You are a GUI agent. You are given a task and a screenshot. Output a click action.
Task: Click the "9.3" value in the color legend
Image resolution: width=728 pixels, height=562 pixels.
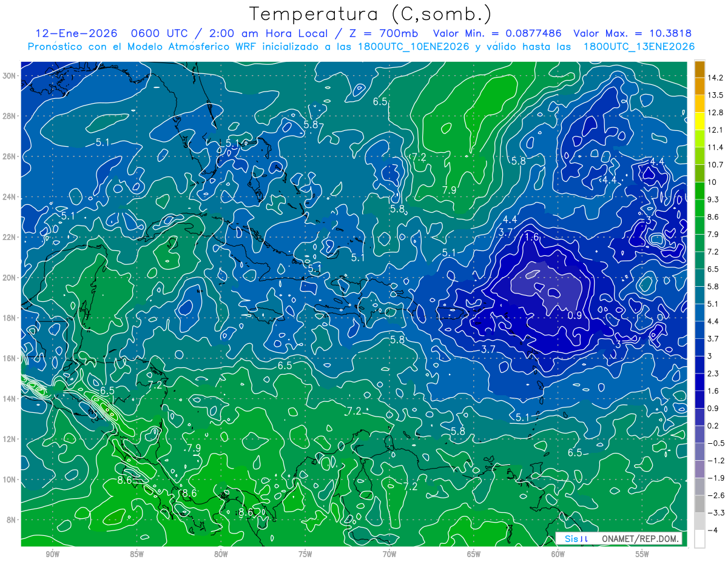[x=713, y=199]
